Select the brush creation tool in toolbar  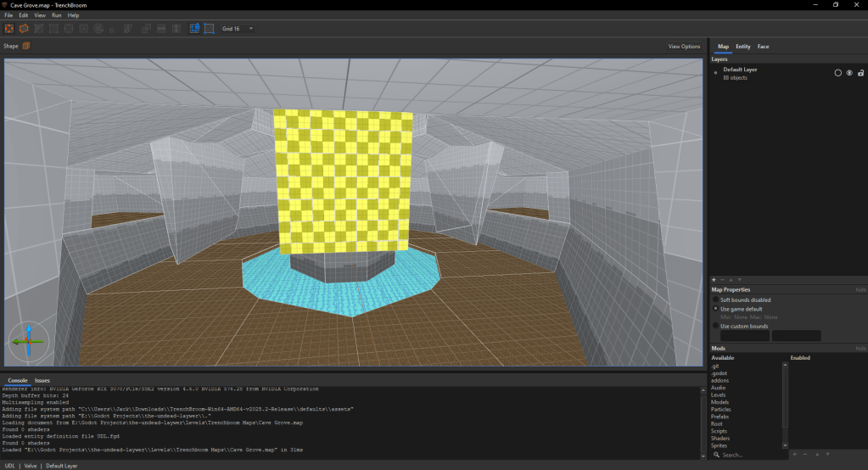pyautogui.click(x=24, y=28)
